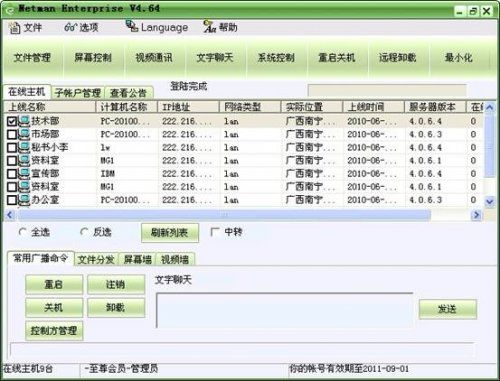Image resolution: width=500 pixels, height=381 pixels.
Task: Click the 选项 glasses icon
Action: tap(70, 27)
